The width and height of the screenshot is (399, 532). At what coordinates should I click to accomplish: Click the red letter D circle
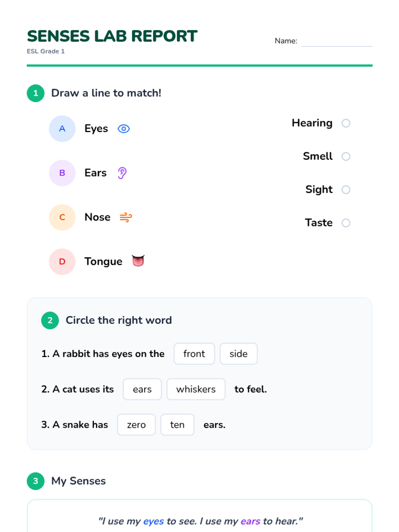(62, 262)
